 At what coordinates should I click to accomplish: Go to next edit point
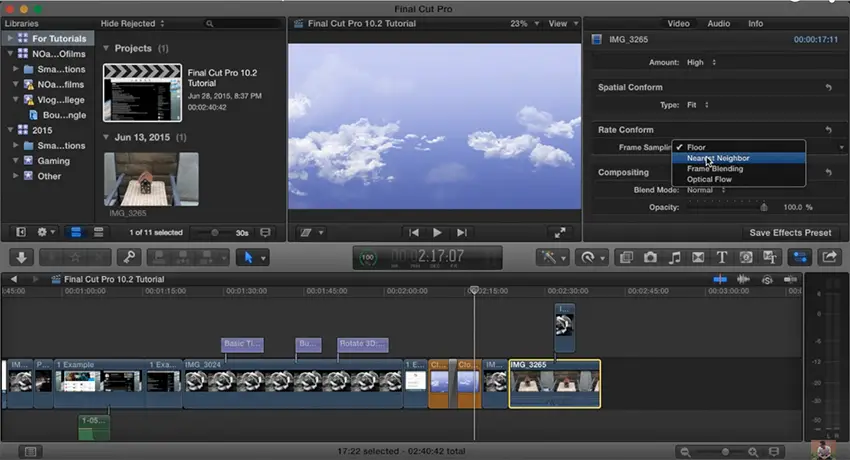tap(461, 232)
